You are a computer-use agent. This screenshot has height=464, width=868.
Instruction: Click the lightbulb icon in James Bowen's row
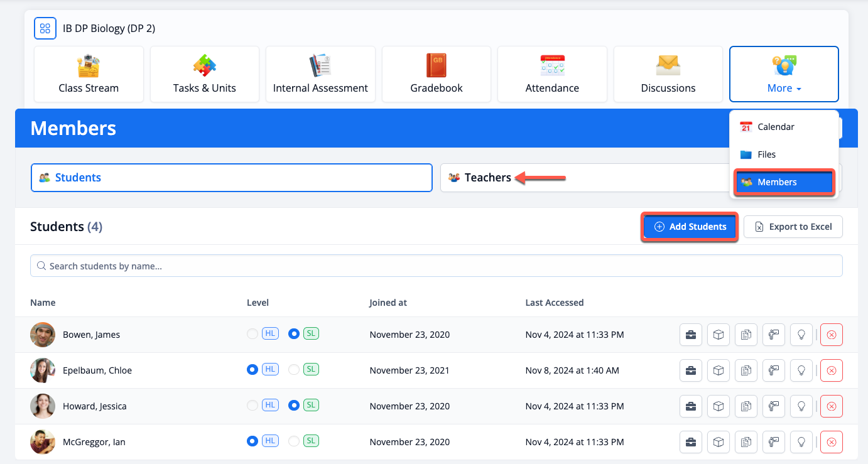click(x=801, y=335)
